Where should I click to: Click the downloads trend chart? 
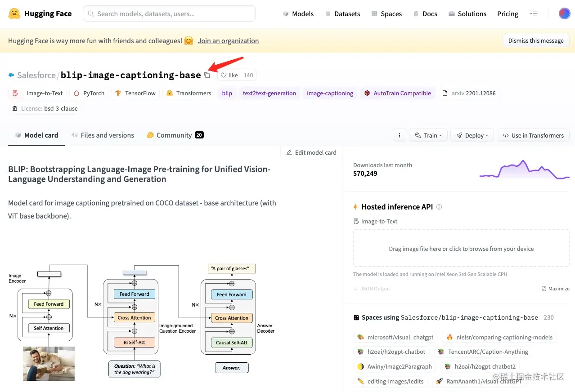[x=524, y=169]
